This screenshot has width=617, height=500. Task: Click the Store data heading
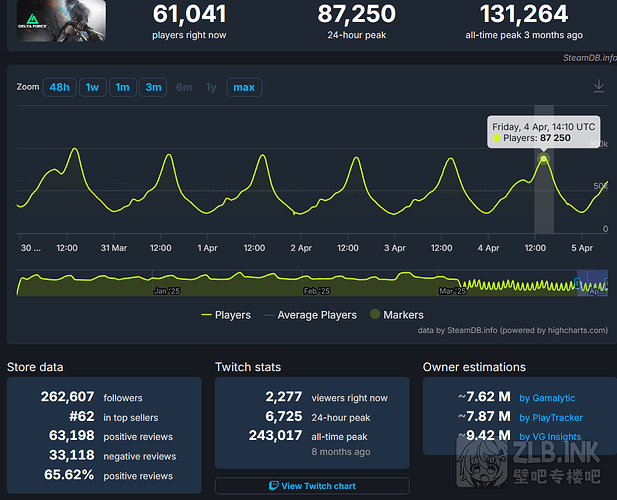coord(35,367)
